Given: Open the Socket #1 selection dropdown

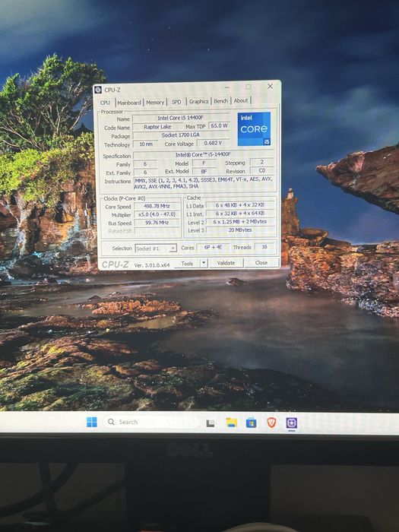Looking at the screenshot, I should tap(155, 249).
